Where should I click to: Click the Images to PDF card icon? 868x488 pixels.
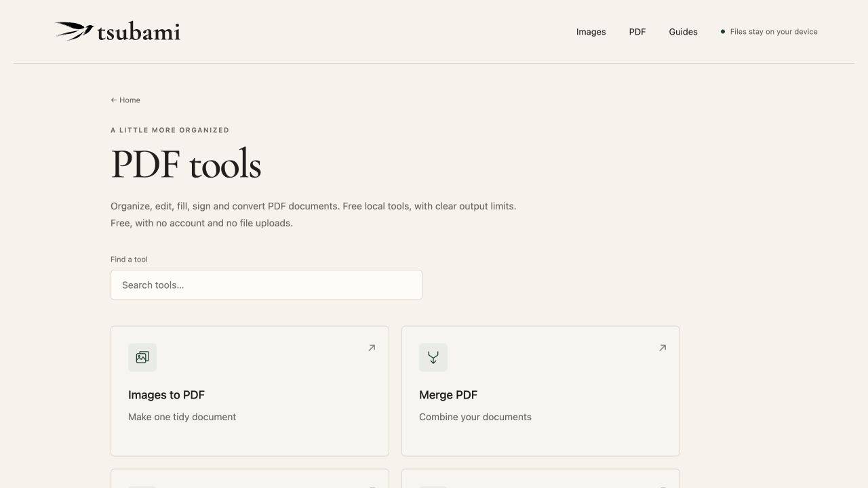tap(142, 357)
